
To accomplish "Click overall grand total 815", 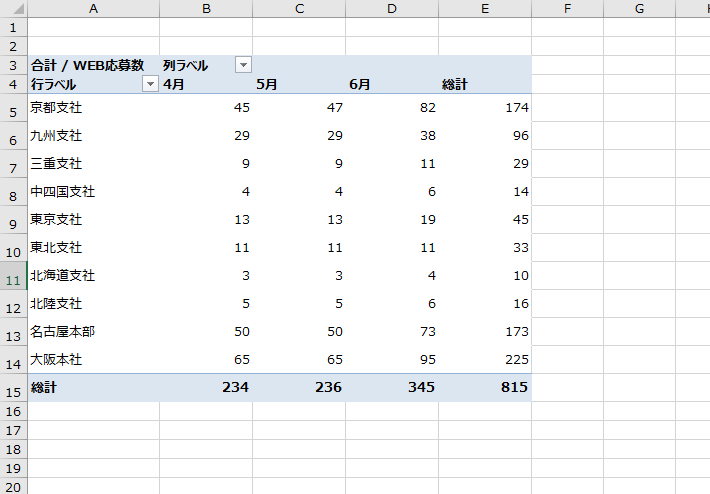I will [485, 388].
